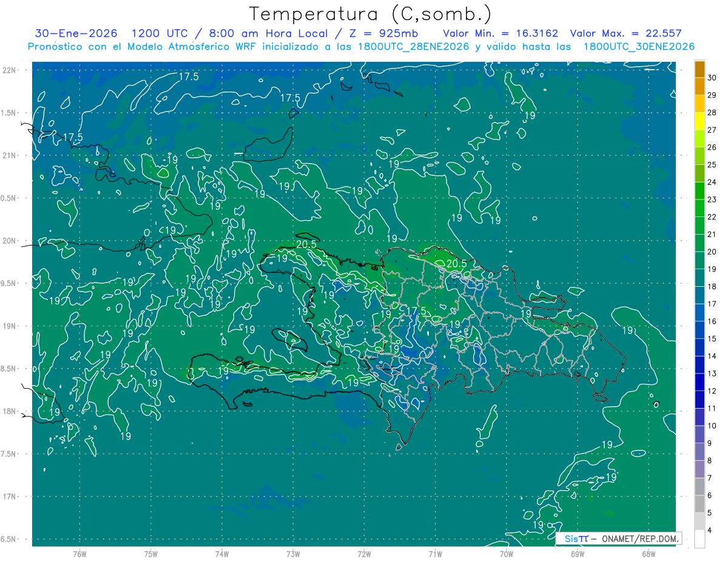Click the legend scale value 17
Viewport: 728px width, 562px height.
(x=712, y=304)
